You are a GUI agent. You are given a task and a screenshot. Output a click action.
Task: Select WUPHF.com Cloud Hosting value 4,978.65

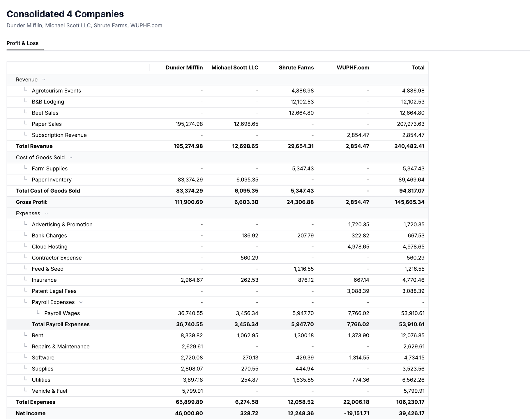pyautogui.click(x=358, y=247)
